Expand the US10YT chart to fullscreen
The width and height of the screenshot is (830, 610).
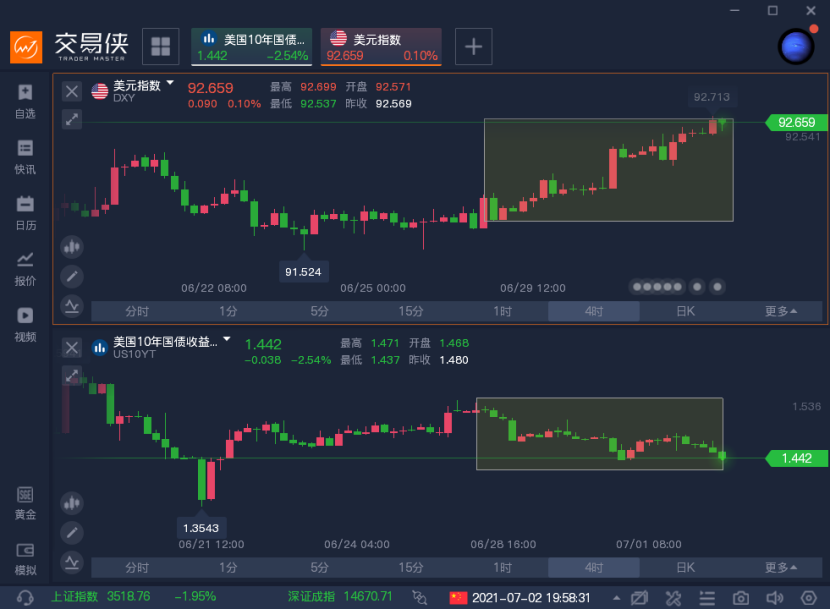tap(72, 375)
